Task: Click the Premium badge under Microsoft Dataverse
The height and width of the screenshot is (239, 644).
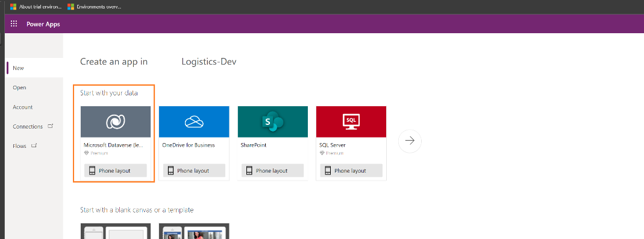Action: click(x=96, y=153)
